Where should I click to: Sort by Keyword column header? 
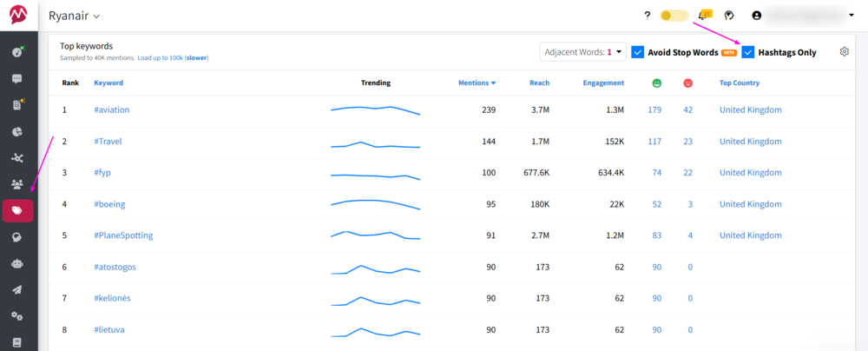point(108,83)
